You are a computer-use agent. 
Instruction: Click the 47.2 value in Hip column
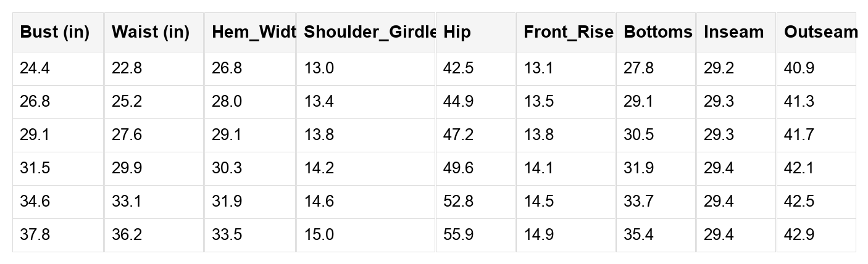point(458,135)
